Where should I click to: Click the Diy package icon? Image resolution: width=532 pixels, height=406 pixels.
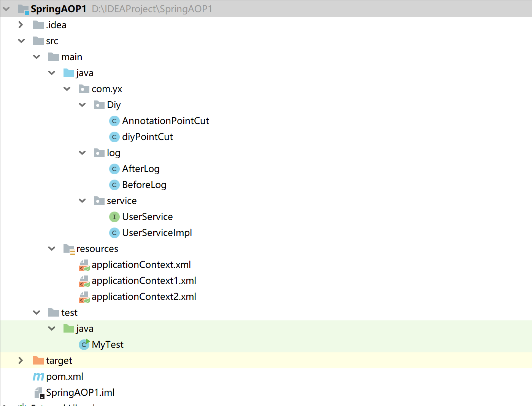pyautogui.click(x=99, y=105)
